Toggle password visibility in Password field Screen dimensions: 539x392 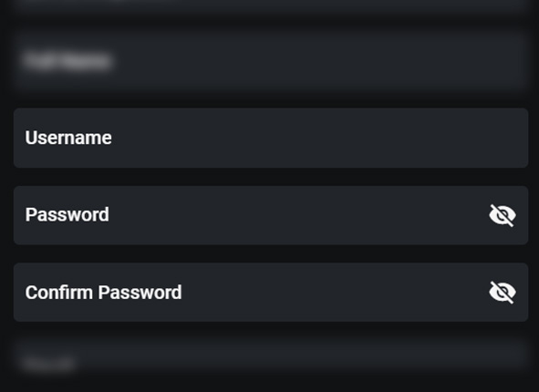(503, 215)
